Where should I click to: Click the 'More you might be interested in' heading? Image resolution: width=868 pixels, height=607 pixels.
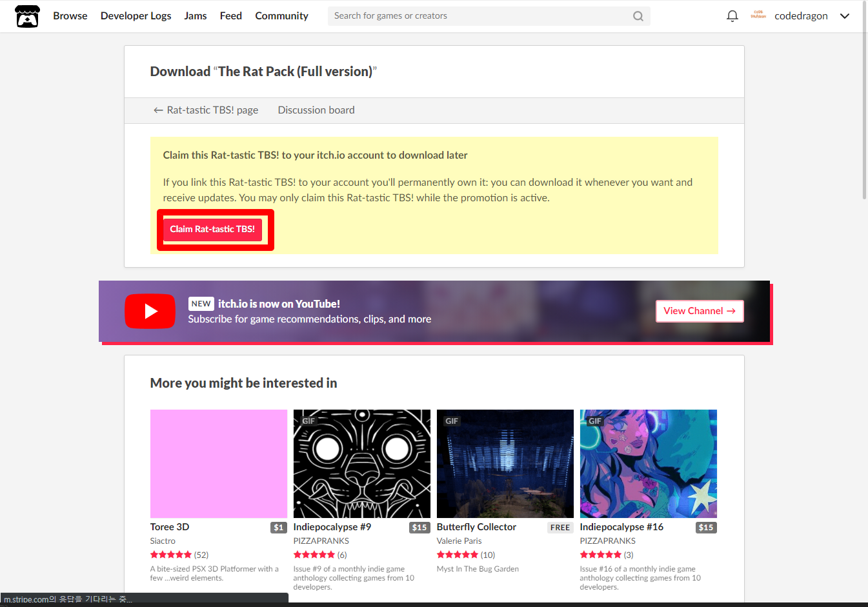coord(243,383)
